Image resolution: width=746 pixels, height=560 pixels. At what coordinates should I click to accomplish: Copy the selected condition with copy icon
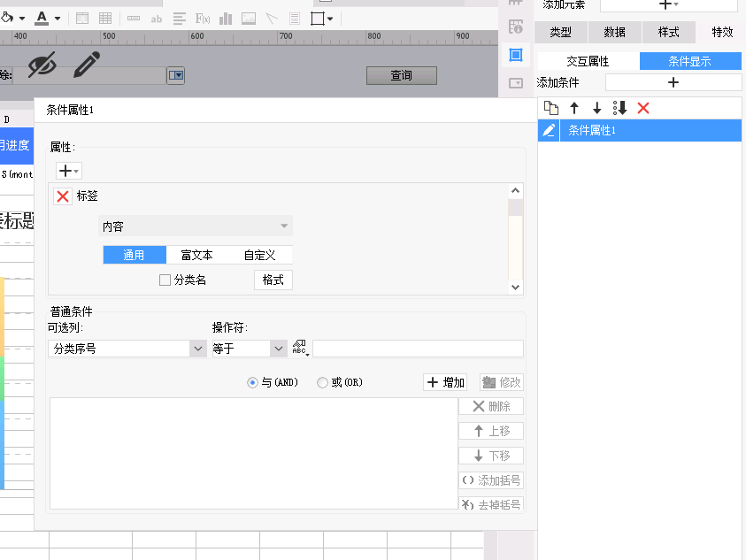551,108
